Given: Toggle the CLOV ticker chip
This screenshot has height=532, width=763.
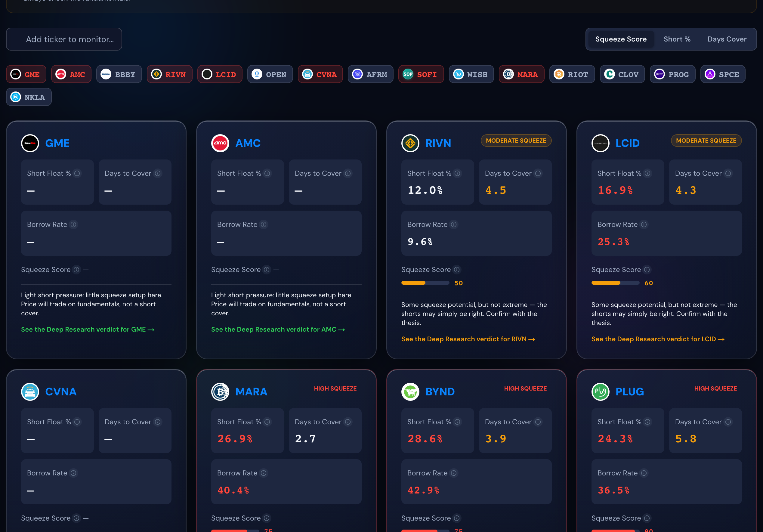Looking at the screenshot, I should tap(622, 74).
